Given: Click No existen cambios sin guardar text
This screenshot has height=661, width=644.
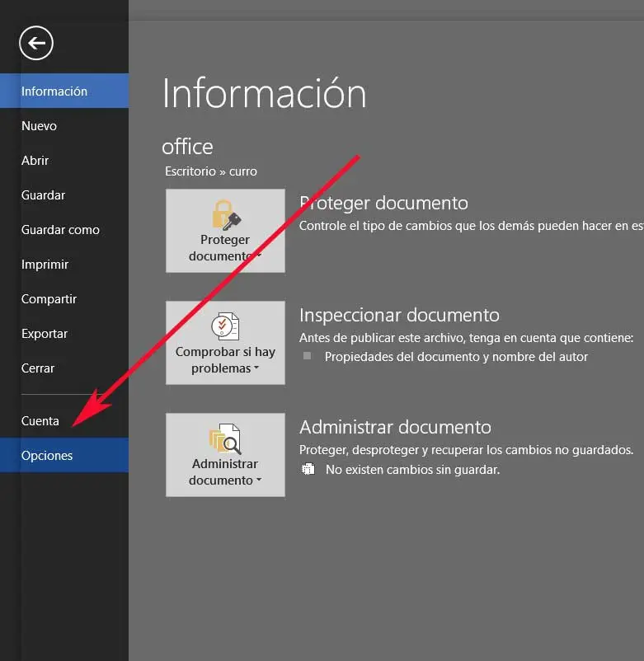Looking at the screenshot, I should [413, 470].
